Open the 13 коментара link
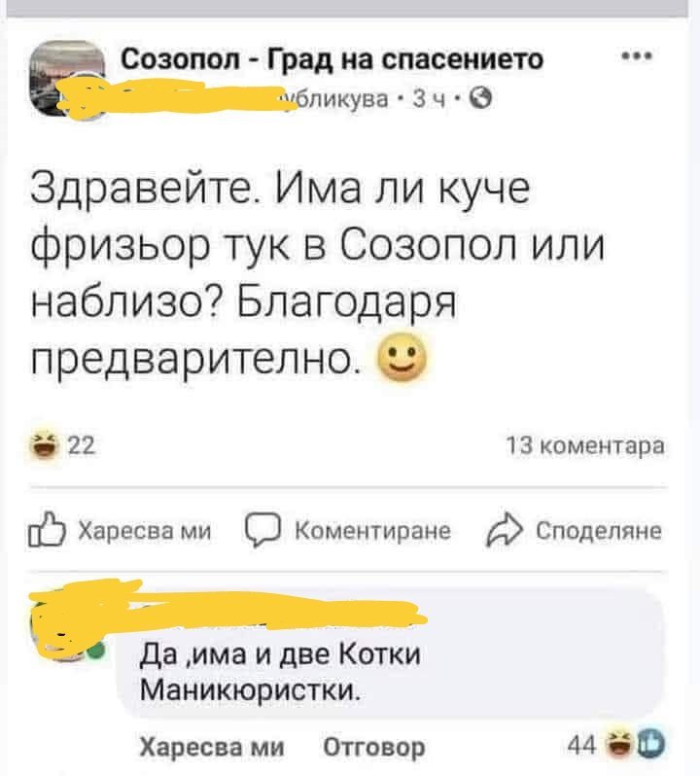This screenshot has width=700, height=776. [585, 445]
